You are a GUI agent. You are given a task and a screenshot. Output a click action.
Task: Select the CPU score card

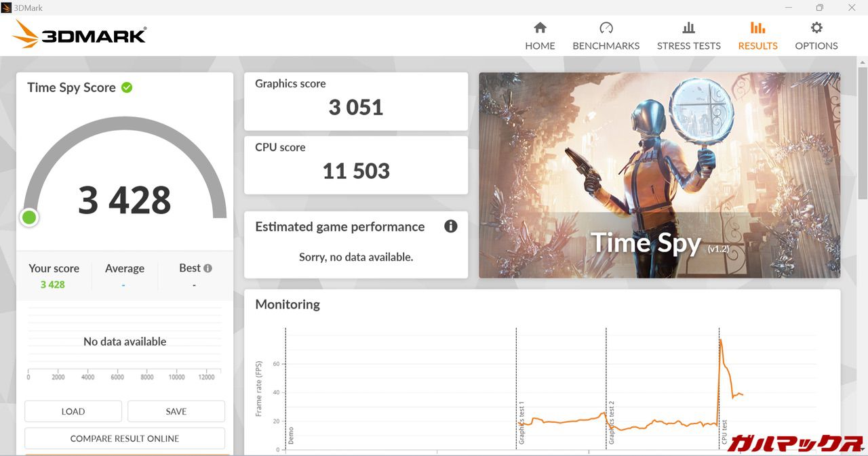356,165
